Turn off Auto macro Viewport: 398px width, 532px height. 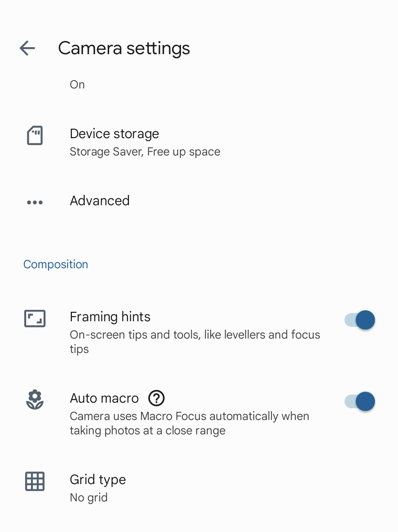pos(359,401)
